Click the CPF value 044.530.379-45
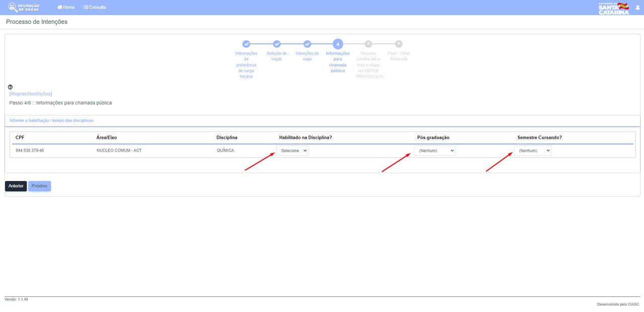 click(x=30, y=150)
